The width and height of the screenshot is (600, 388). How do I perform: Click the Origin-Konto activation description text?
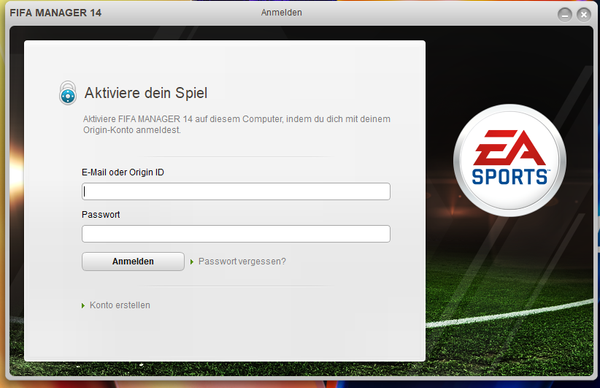pyautogui.click(x=237, y=124)
